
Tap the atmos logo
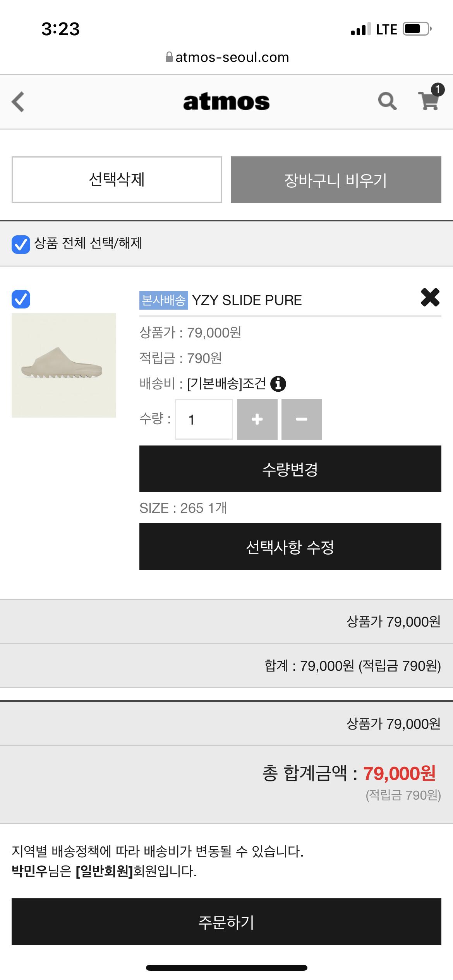pyautogui.click(x=226, y=102)
